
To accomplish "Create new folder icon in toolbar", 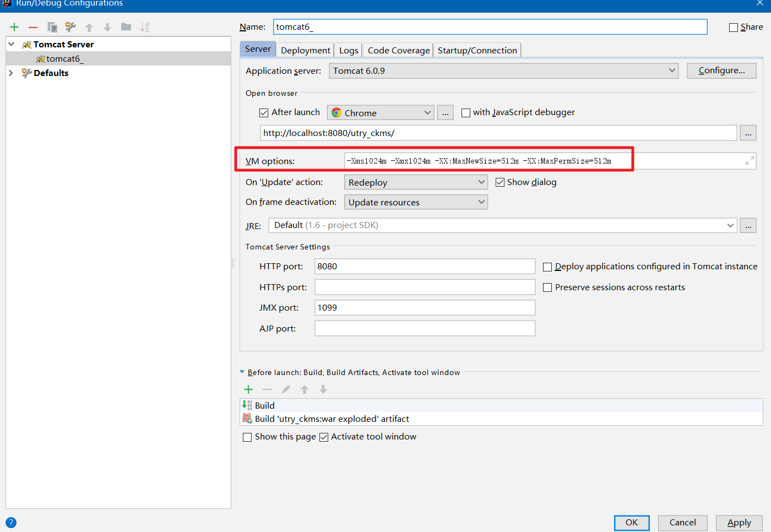I will [126, 26].
